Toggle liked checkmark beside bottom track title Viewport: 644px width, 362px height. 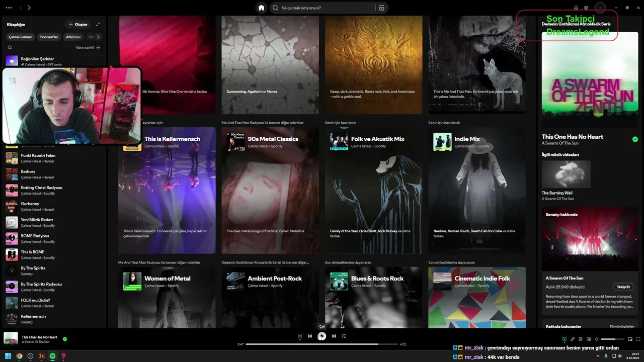[x=64, y=339]
